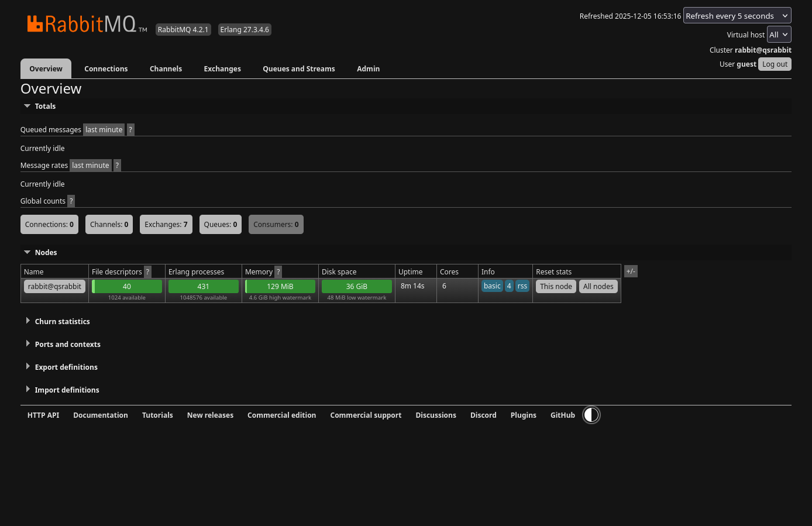Select the rabbit@qsrabbit node name
The width and height of the screenshot is (812, 526).
(x=54, y=286)
